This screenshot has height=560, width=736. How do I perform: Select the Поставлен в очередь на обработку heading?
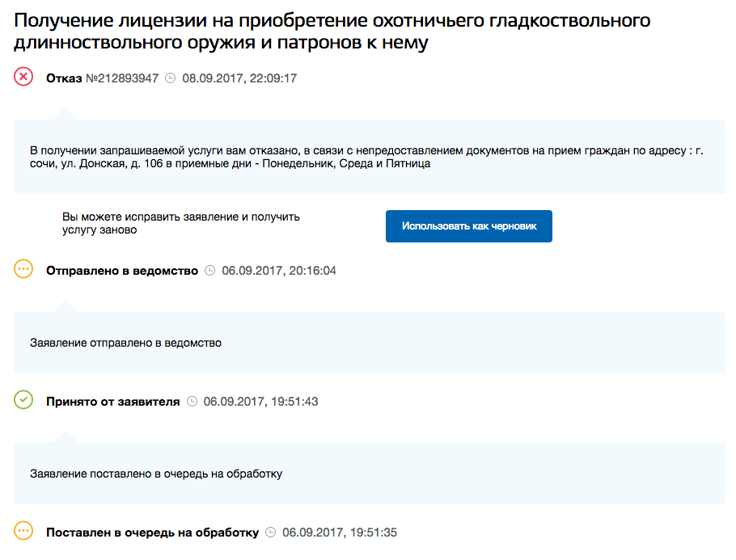(152, 533)
